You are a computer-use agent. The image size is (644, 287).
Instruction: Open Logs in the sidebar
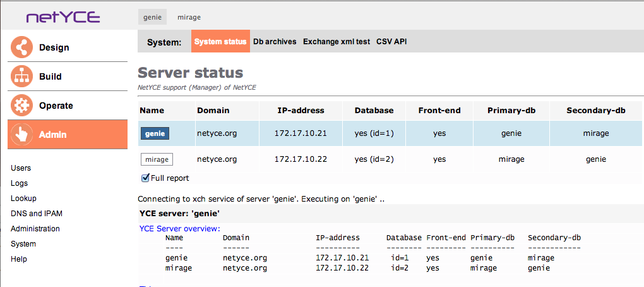[19, 183]
